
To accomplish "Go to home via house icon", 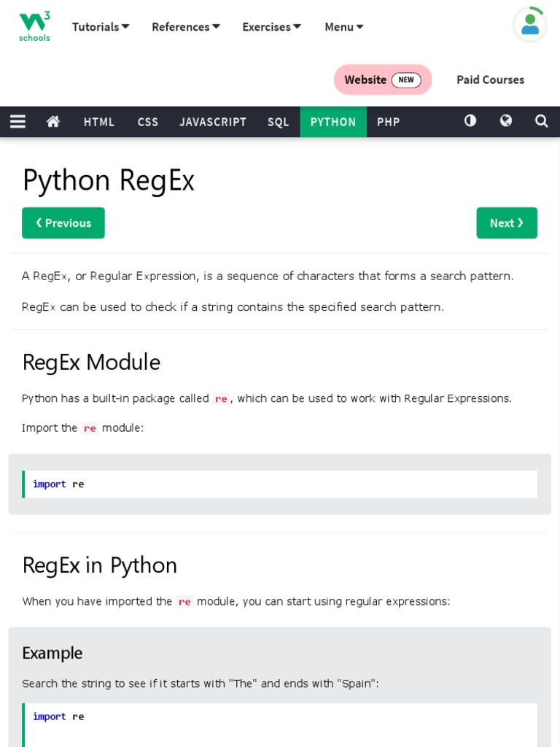I will [53, 122].
